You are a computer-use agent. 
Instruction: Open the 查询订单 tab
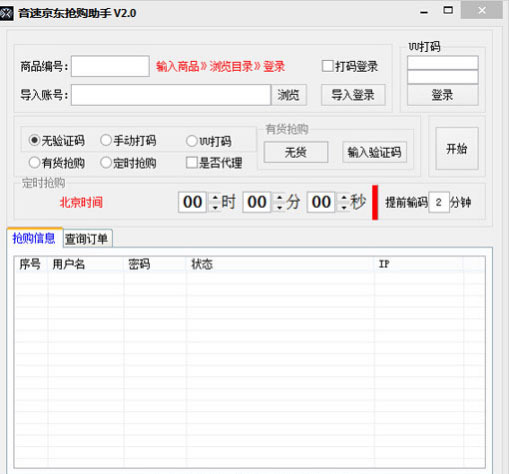[87, 239]
